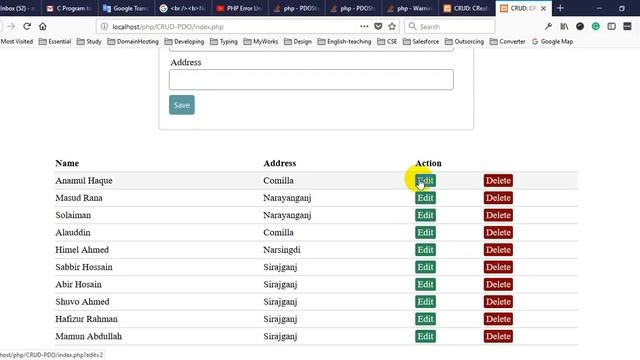Image resolution: width=640 pixels, height=360 pixels.
Task: Click the green Grammarly extension icon
Action: pyautogui.click(x=596, y=27)
